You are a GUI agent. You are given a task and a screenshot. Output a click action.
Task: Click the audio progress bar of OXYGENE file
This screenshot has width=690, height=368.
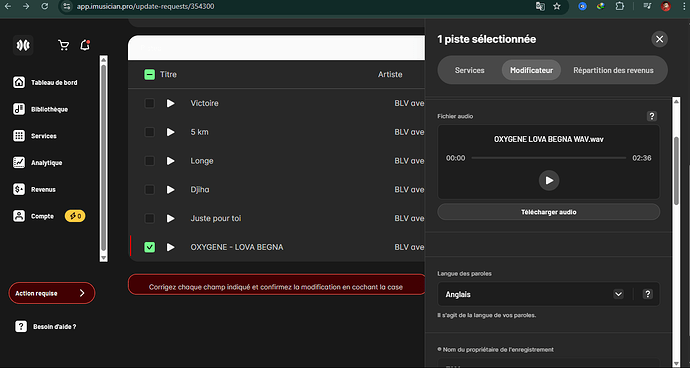(549, 158)
